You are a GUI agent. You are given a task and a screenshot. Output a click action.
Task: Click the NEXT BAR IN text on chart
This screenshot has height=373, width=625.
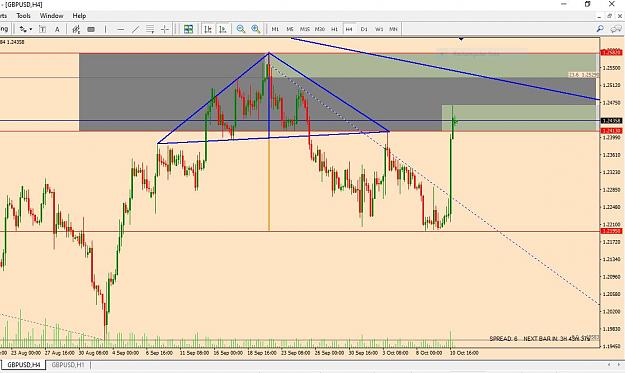click(556, 339)
